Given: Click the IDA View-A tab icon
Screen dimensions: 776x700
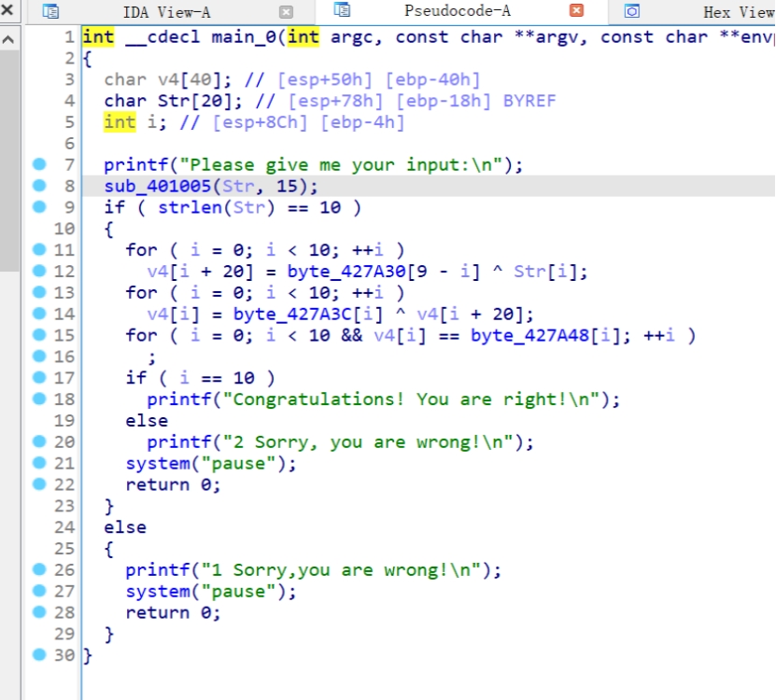Looking at the screenshot, I should click(x=50, y=11).
